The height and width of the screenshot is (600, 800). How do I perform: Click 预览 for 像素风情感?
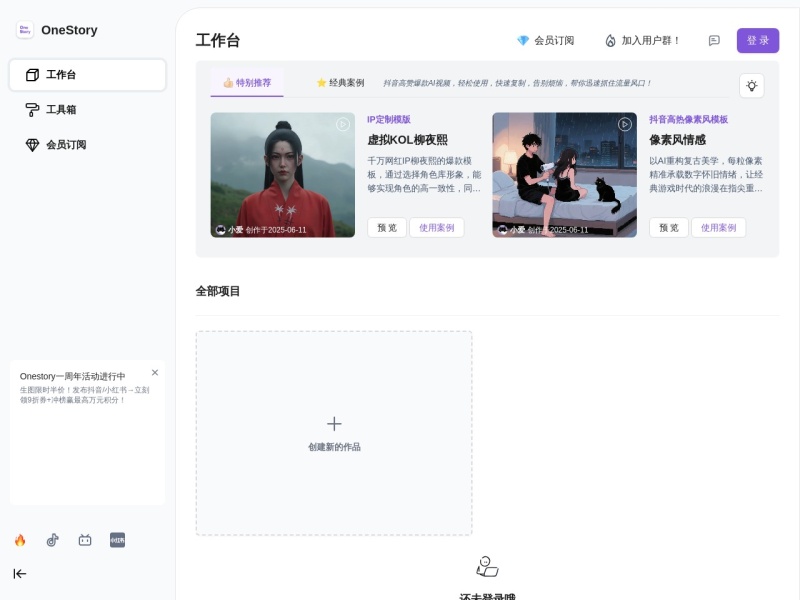click(669, 228)
